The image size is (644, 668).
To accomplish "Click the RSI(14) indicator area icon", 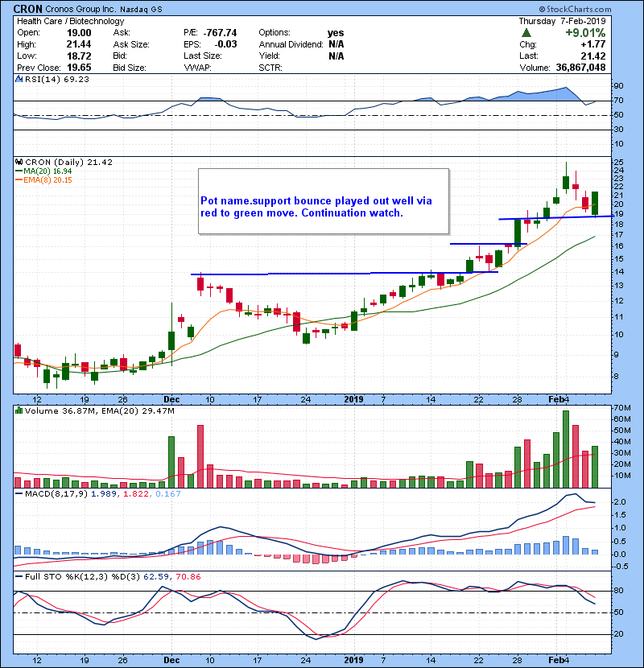I will [19, 79].
